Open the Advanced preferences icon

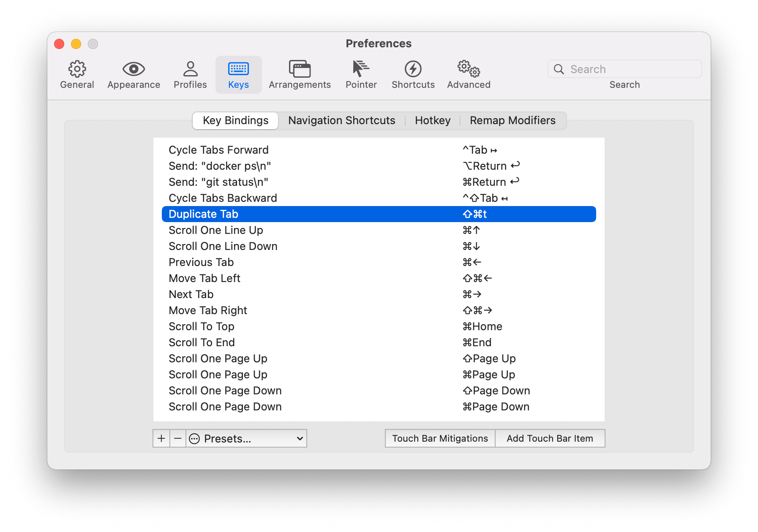[x=468, y=74]
